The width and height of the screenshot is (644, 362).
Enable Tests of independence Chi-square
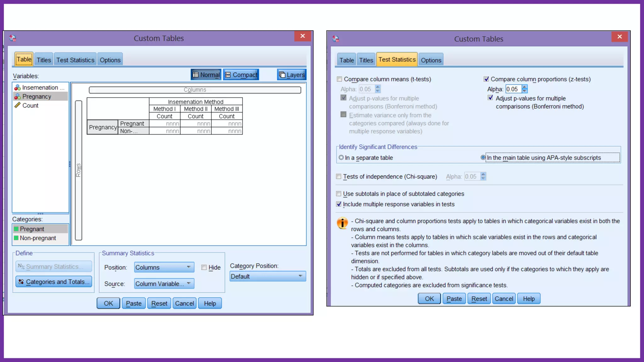pos(339,177)
